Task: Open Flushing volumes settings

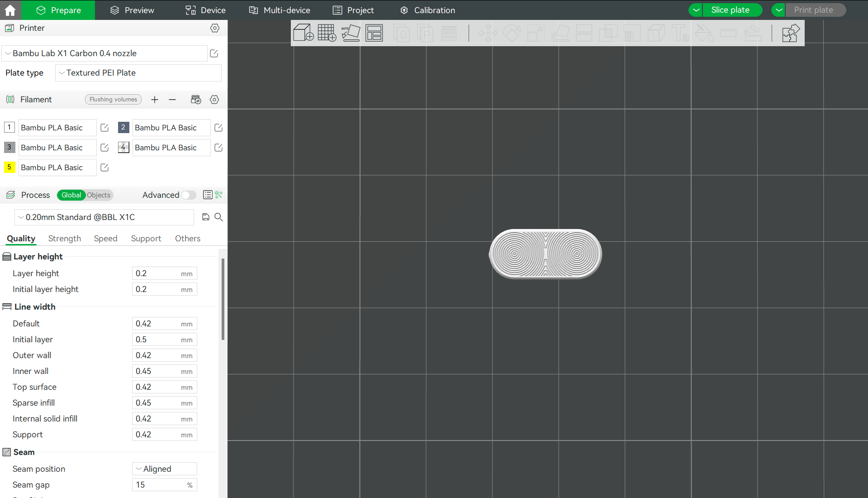Action: tap(113, 100)
